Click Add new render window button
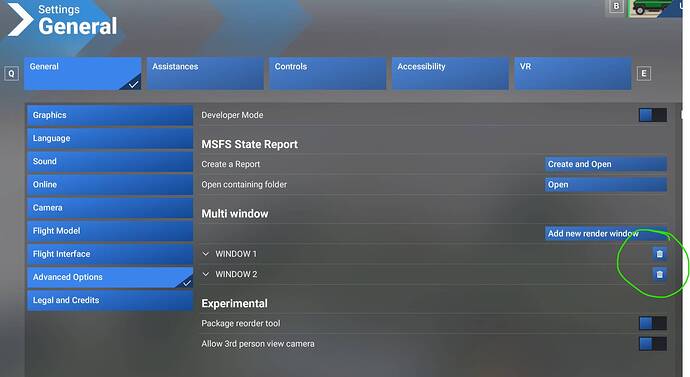This screenshot has width=690, height=377. point(606,234)
